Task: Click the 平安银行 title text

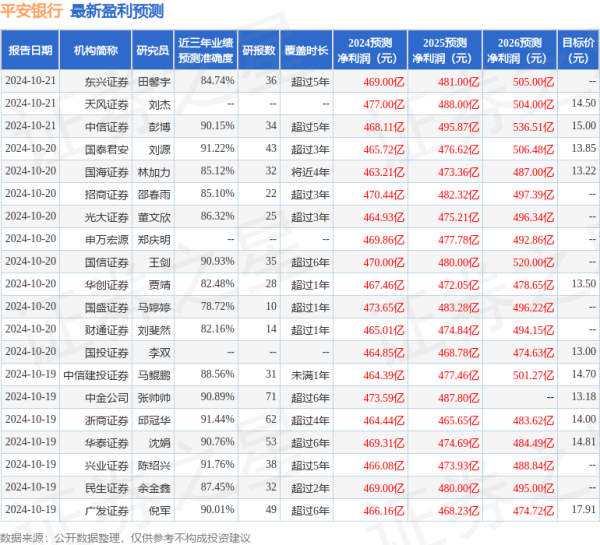Action: 31,11
